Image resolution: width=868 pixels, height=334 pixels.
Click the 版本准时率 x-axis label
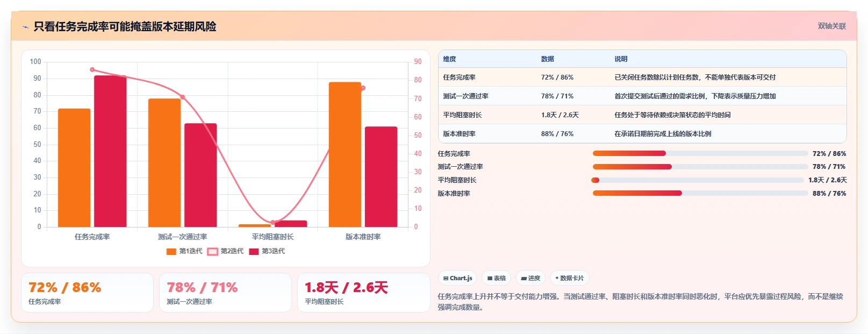pyautogui.click(x=363, y=237)
